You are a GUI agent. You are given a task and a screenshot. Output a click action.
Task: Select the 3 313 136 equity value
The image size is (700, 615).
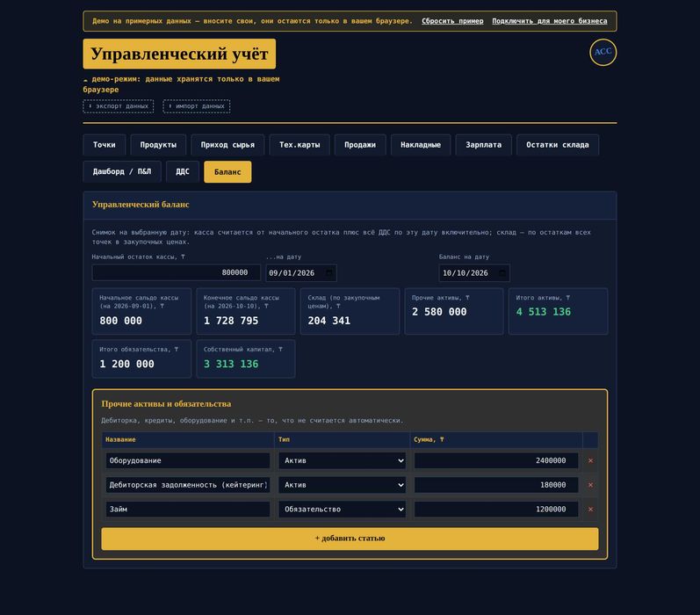tap(231, 364)
